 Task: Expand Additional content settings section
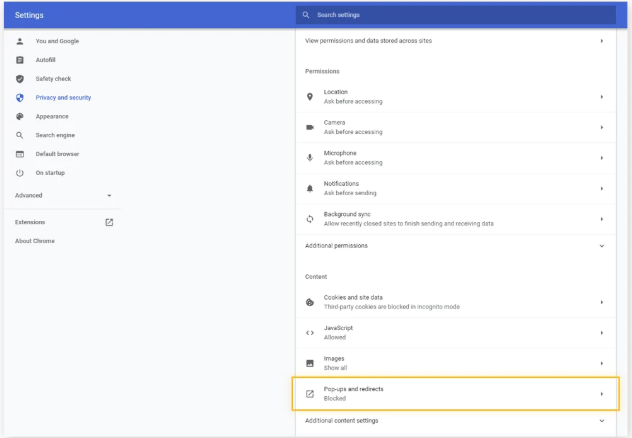(x=601, y=421)
